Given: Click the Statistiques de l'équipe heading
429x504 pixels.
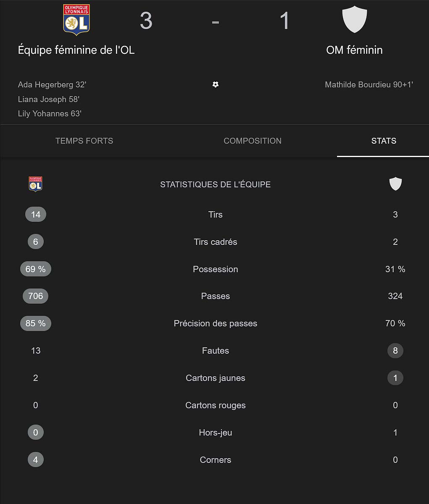Looking at the screenshot, I should pyautogui.click(x=216, y=184).
